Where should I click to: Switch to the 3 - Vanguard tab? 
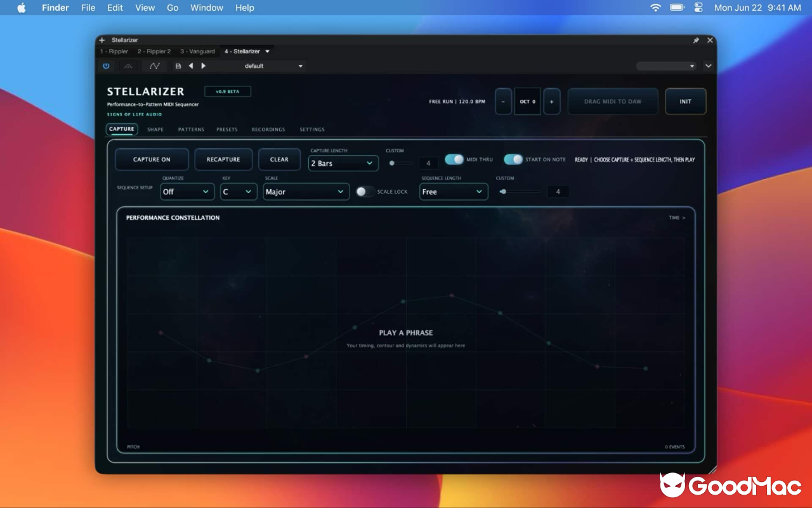(197, 51)
